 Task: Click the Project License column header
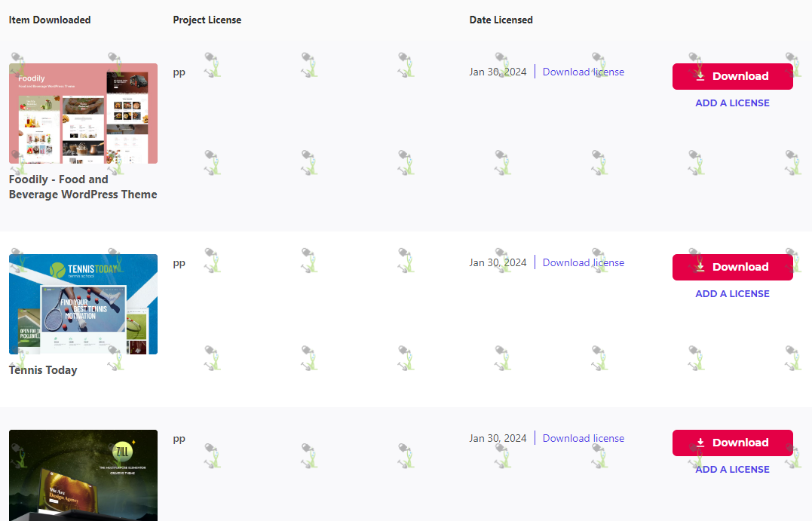tap(207, 20)
